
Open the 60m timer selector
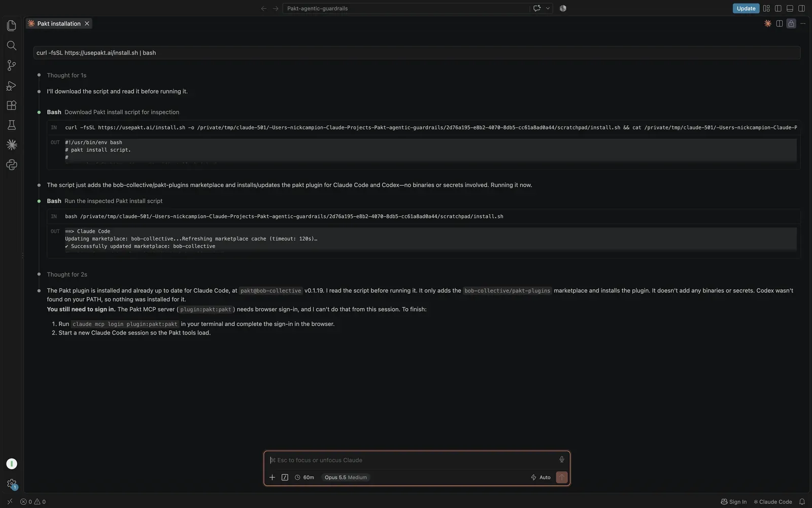click(x=304, y=477)
